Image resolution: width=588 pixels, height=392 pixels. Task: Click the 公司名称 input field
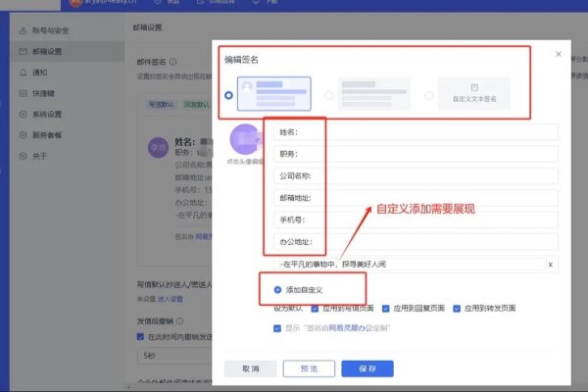pos(416,176)
